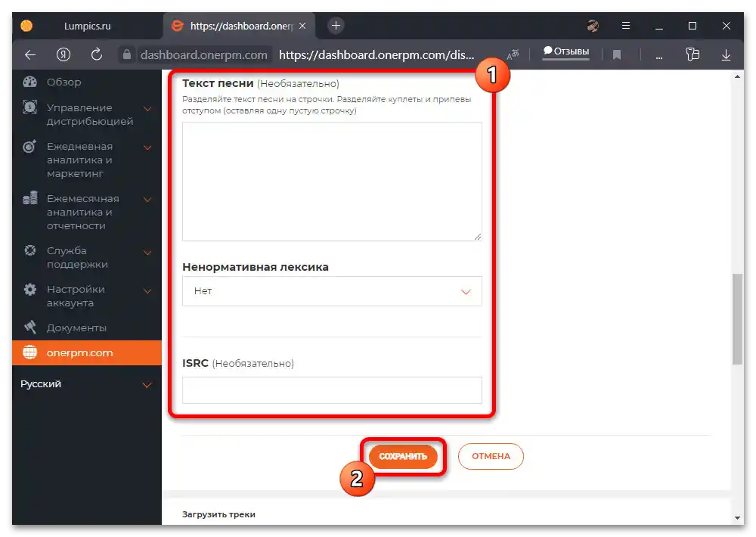Click the scrollbar down arrow
This screenshot has height=537, width=756.
(x=737, y=517)
